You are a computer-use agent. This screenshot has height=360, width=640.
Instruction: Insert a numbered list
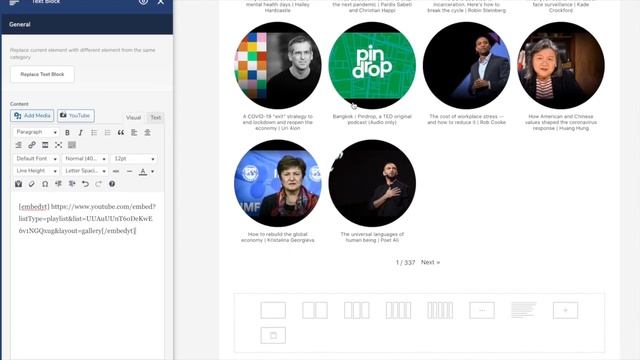pos(107,133)
